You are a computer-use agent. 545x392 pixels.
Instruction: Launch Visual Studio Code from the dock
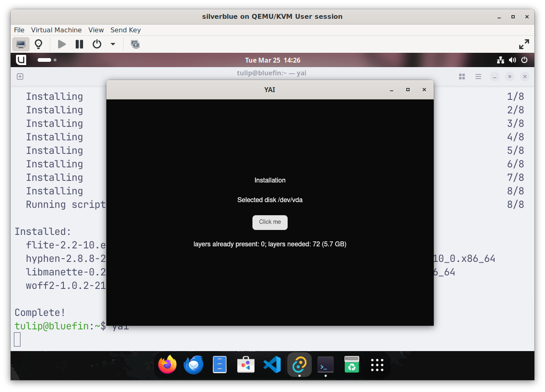pyautogui.click(x=272, y=365)
